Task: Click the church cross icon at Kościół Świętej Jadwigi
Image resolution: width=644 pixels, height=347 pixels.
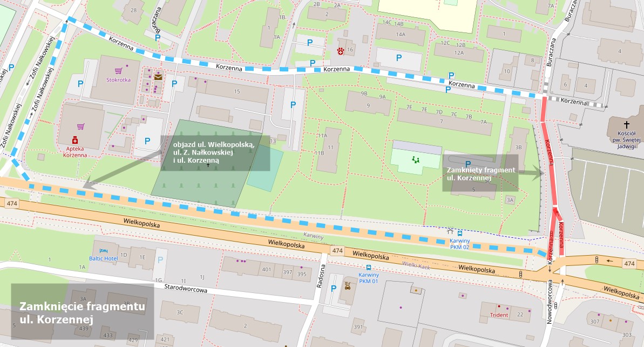Action: 626,125
